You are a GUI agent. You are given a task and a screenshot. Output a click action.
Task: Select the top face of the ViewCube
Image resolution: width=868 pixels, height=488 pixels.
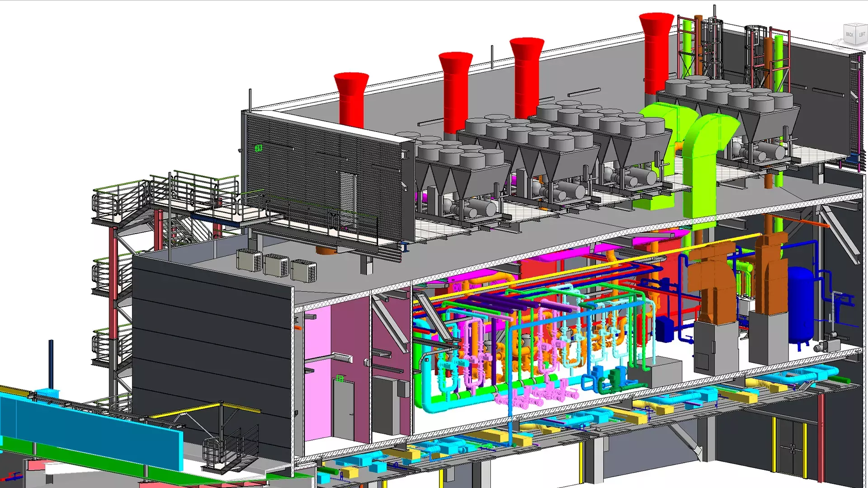pos(856,24)
